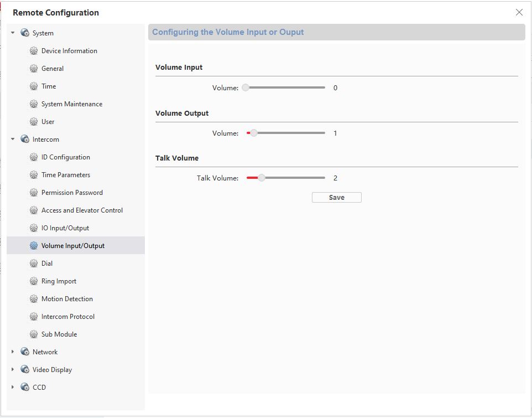The height and width of the screenshot is (418, 532).
Task: Expand the Video Display section arrow
Action: (13, 370)
